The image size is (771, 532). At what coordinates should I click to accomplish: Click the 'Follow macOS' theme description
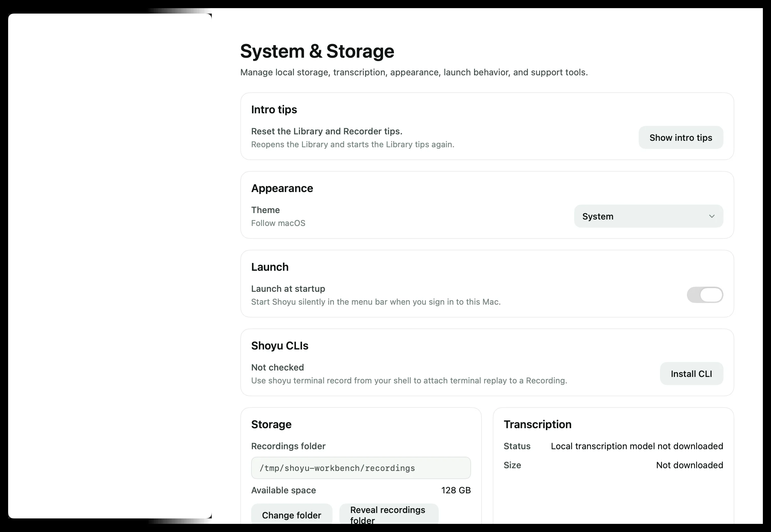(278, 223)
